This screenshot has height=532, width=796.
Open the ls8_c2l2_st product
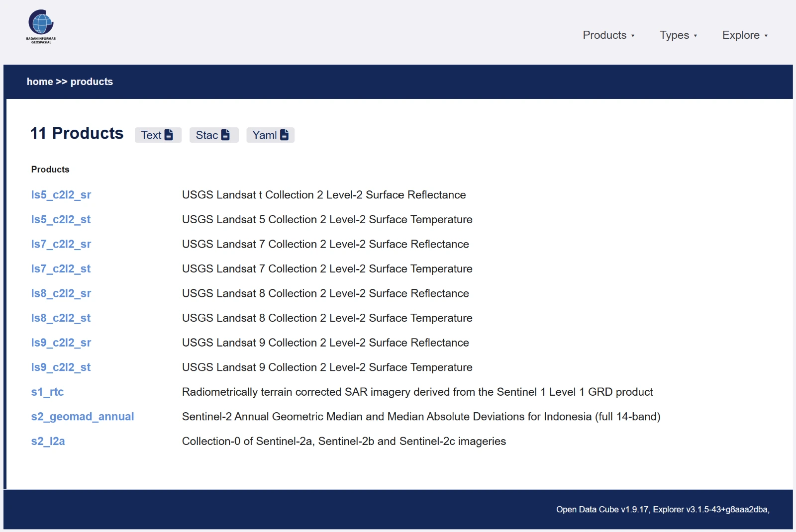click(x=61, y=318)
